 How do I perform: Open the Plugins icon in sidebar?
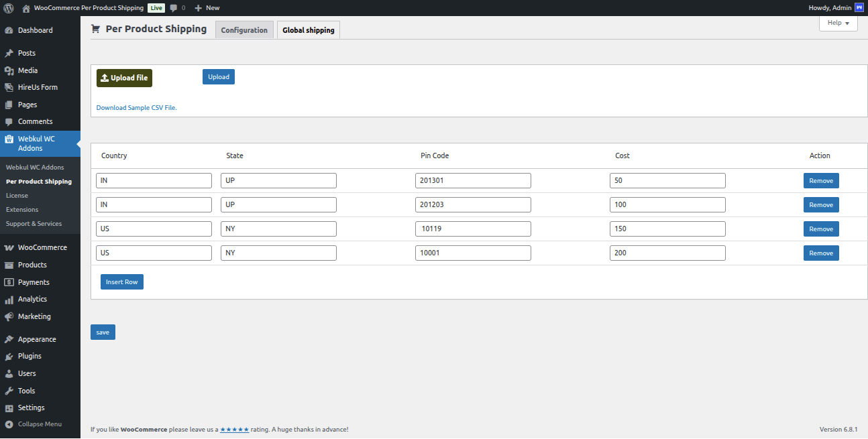click(x=9, y=356)
